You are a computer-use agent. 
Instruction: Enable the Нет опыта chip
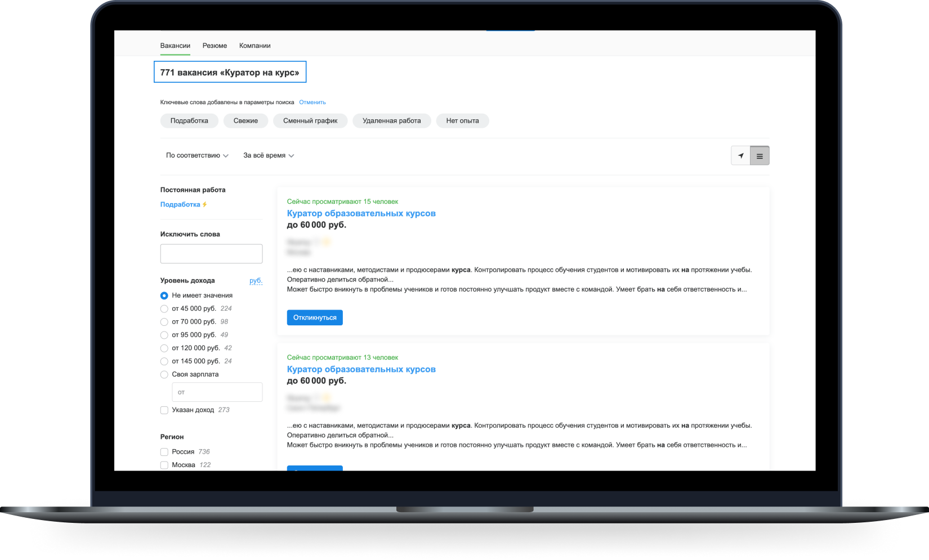point(462,121)
